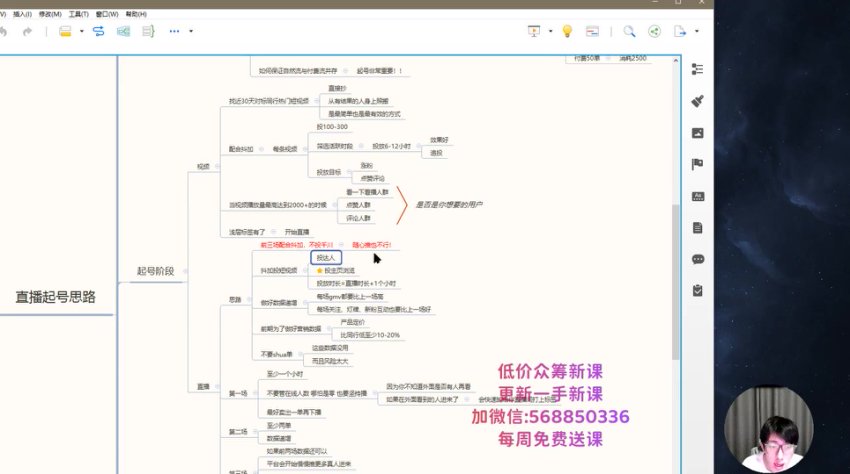Click the magnifier search icon in toolbar

click(630, 31)
